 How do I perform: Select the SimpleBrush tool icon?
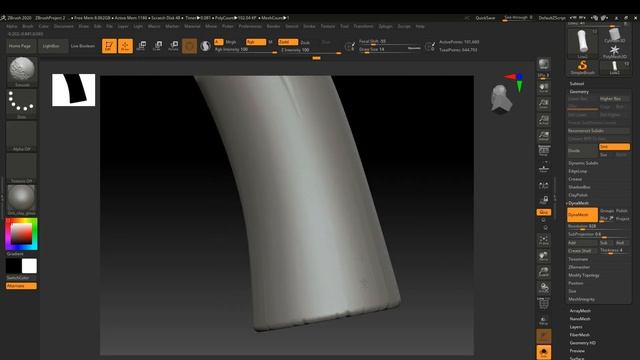pyautogui.click(x=582, y=67)
